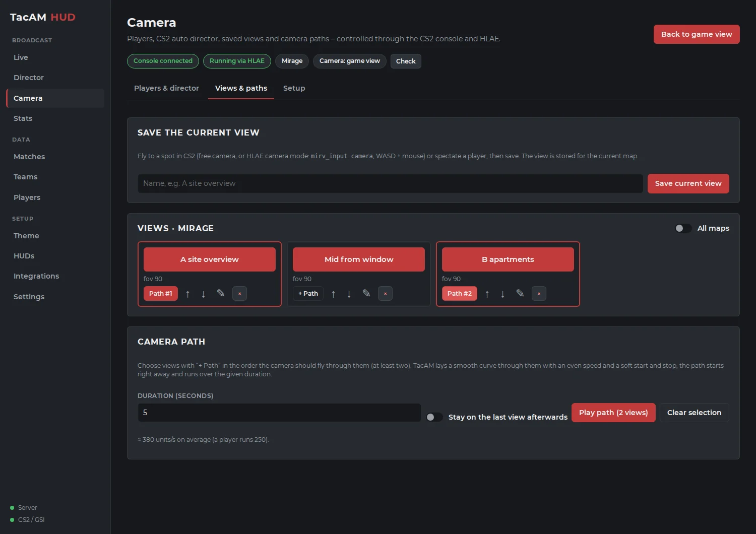Jump to the Mid from window camera
This screenshot has height=534, width=756.
click(359, 259)
